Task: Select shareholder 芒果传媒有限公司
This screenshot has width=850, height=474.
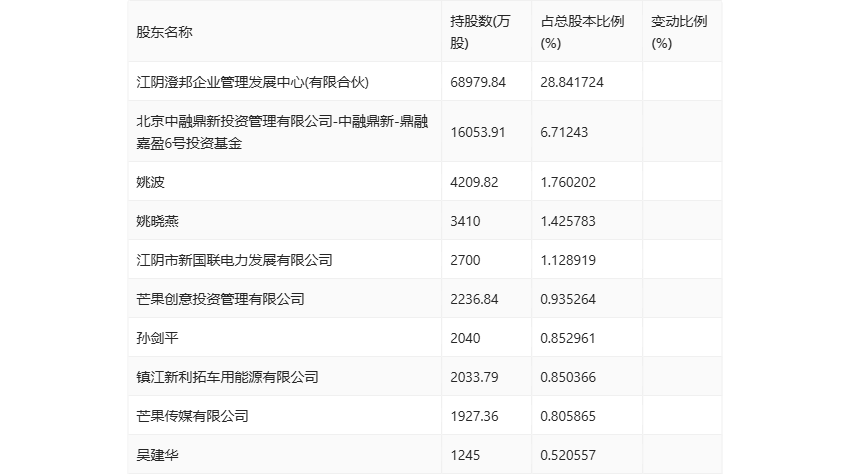Action: click(x=192, y=416)
